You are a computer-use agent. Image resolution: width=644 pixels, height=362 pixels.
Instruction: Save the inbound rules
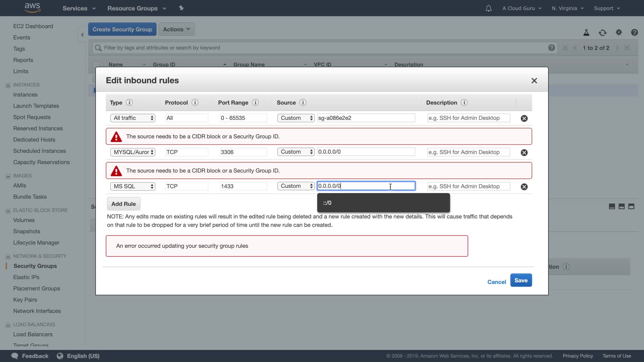tap(521, 281)
